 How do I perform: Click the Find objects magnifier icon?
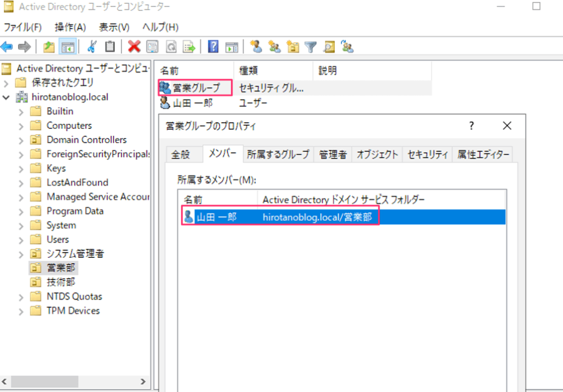click(x=329, y=47)
